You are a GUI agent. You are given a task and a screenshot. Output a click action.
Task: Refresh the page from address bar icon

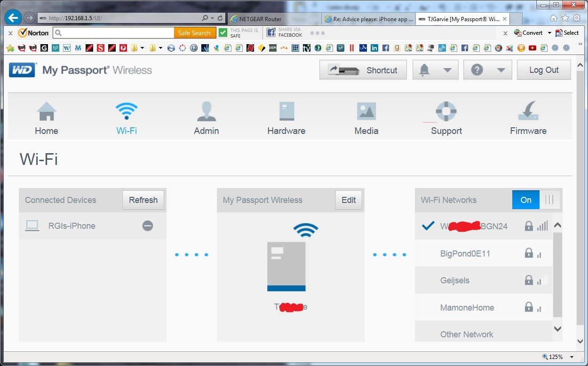point(220,18)
